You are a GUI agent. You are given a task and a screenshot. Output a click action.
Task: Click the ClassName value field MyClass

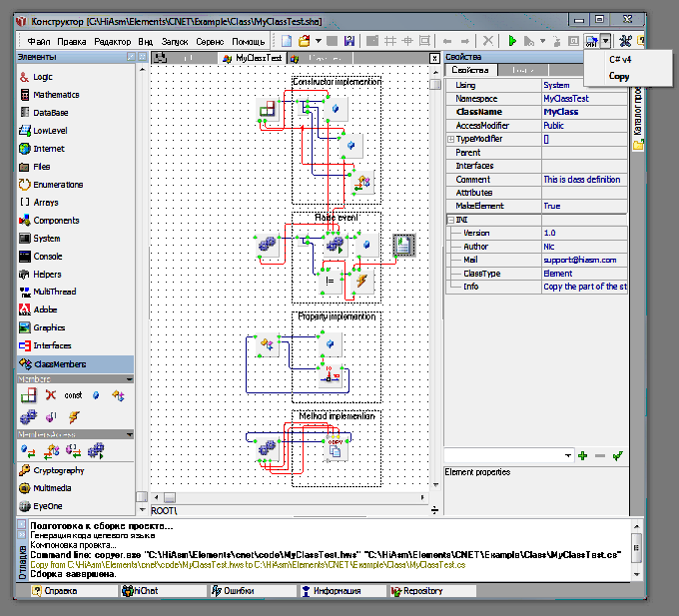560,113
